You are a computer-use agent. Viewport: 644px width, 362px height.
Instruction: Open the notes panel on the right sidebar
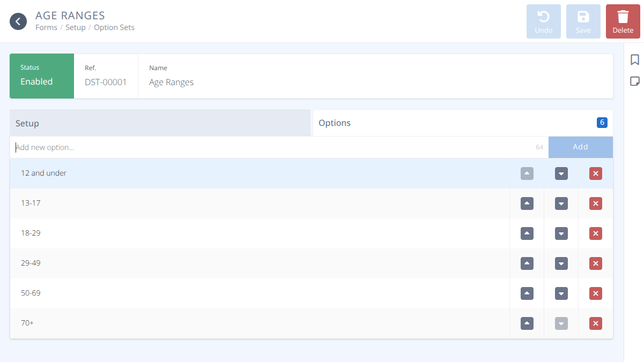635,81
